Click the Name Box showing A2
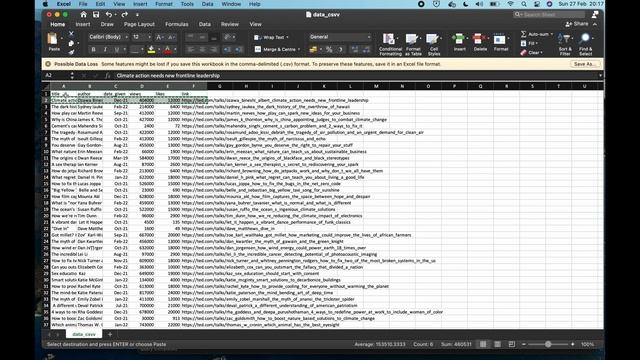 pos(57,76)
